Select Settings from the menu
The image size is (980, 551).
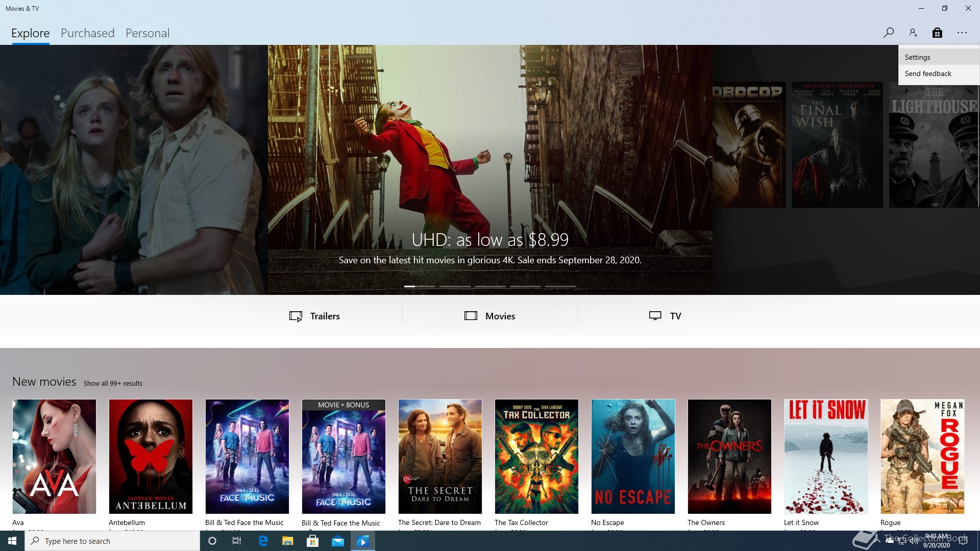pos(939,57)
